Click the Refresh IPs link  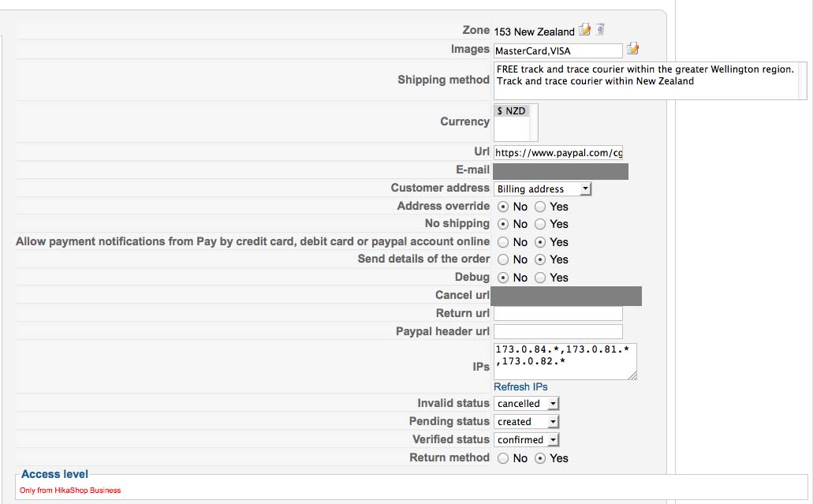[x=520, y=386]
